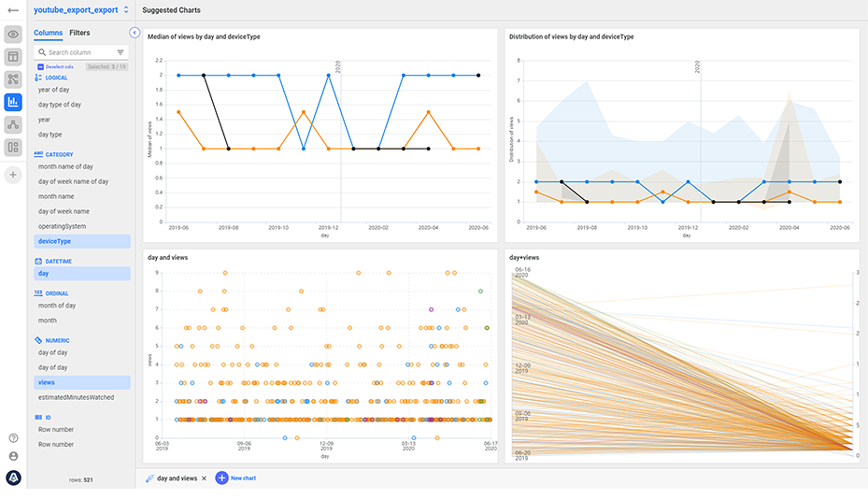The width and height of the screenshot is (868, 499).
Task: Collapse the ORDINAL column group
Action: [x=57, y=293]
